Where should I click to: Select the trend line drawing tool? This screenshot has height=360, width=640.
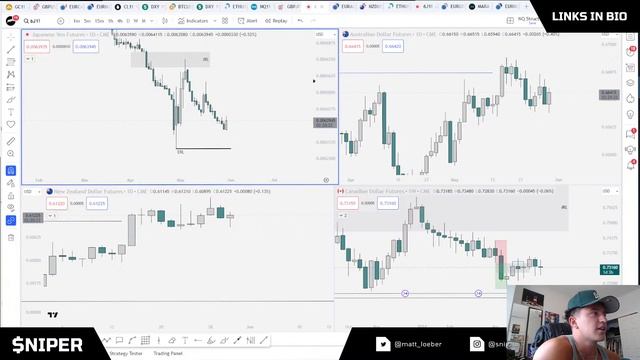click(11, 50)
